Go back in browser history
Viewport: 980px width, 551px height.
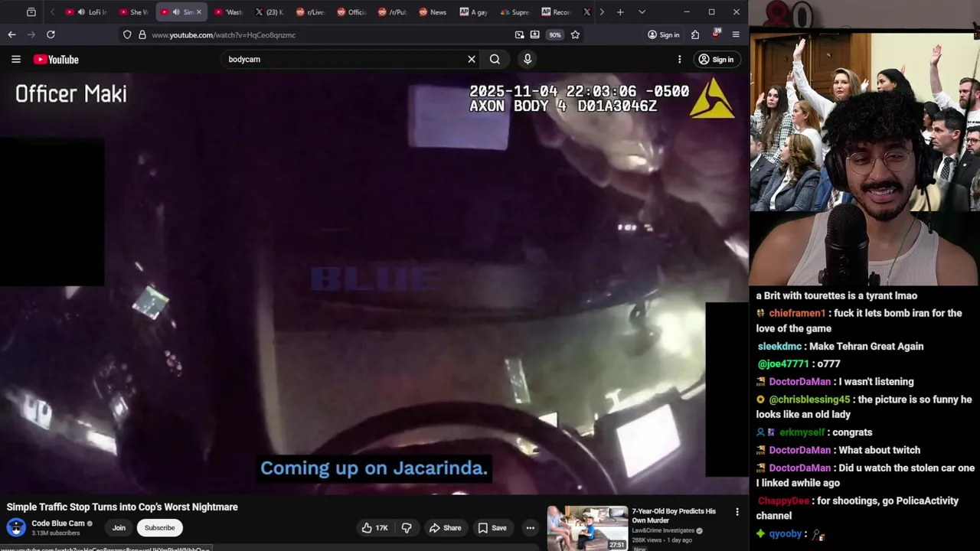11,34
